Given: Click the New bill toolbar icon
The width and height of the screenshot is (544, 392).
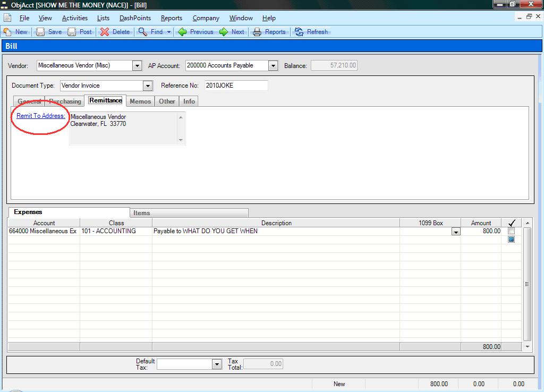Looking at the screenshot, I should [x=7, y=32].
